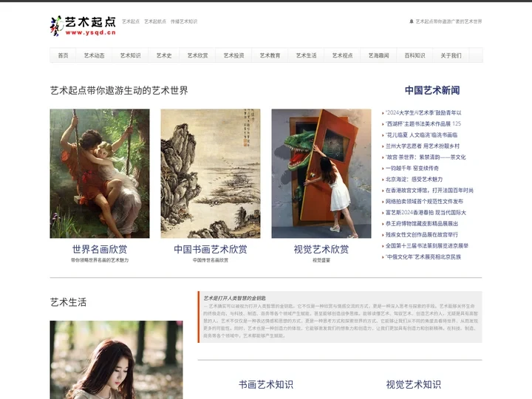Viewport: 532px width, 399px height.
Task: Open news '中俄文化年 艺术展亮相北京民族'
Action: [423, 257]
